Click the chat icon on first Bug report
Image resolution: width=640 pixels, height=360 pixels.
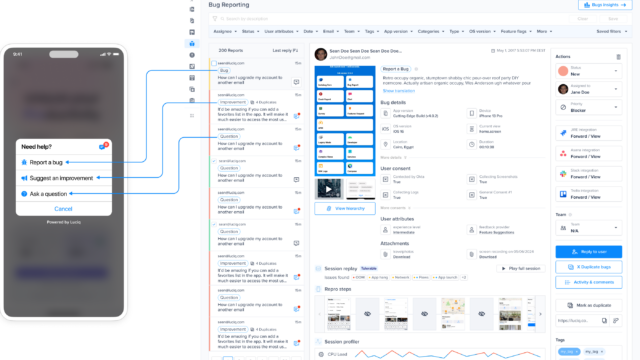tap(296, 82)
